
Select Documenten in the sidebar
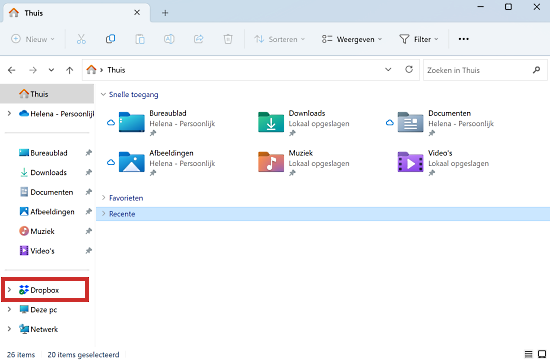point(46,192)
